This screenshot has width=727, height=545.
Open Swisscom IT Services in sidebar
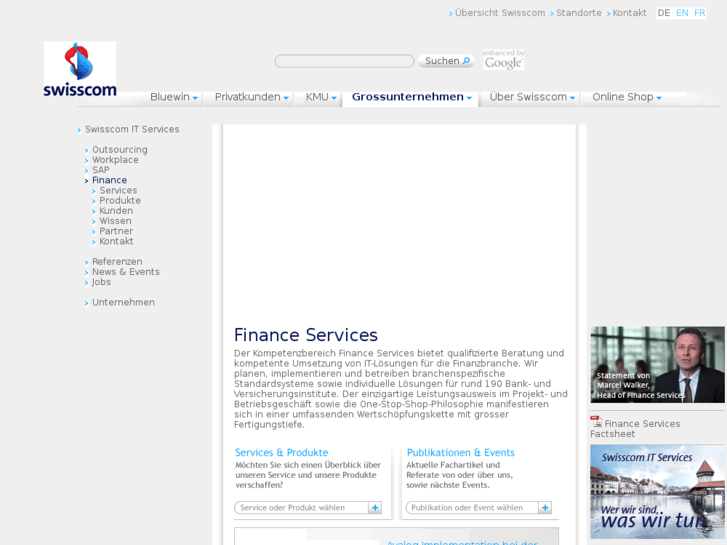pos(132,129)
